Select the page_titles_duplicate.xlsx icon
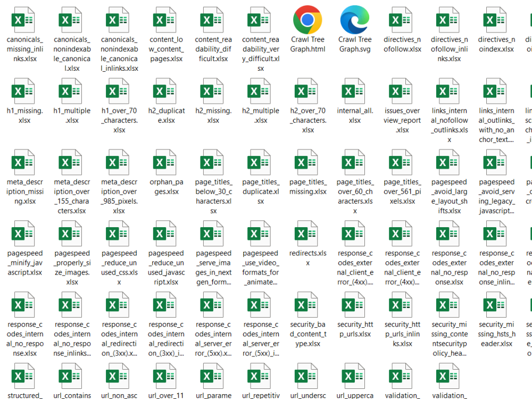 click(259, 162)
